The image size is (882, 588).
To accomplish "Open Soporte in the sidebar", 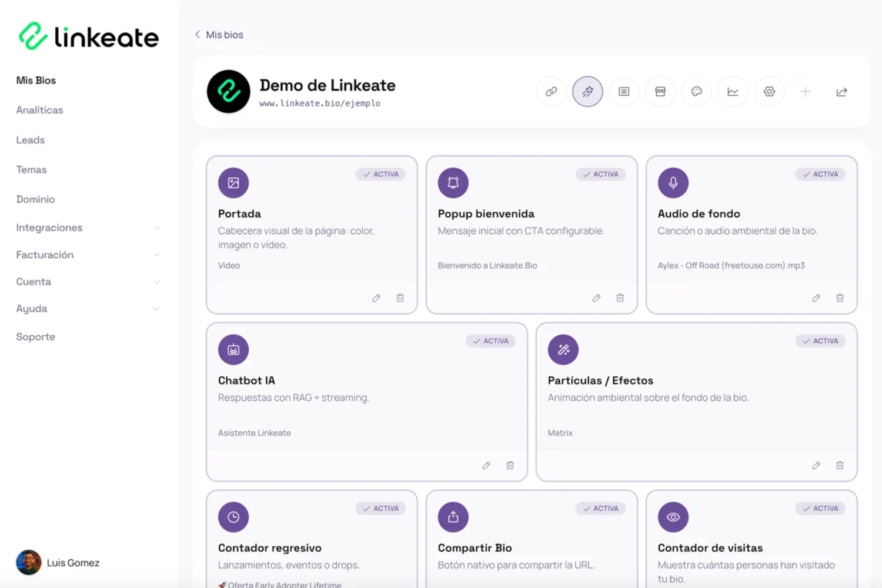I will 35,337.
